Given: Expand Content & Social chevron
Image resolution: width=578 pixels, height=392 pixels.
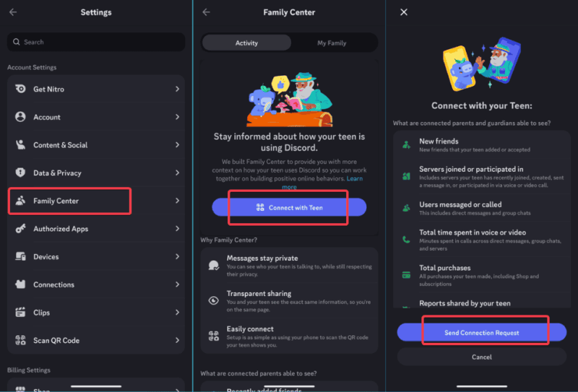Looking at the screenshot, I should pyautogui.click(x=177, y=145).
